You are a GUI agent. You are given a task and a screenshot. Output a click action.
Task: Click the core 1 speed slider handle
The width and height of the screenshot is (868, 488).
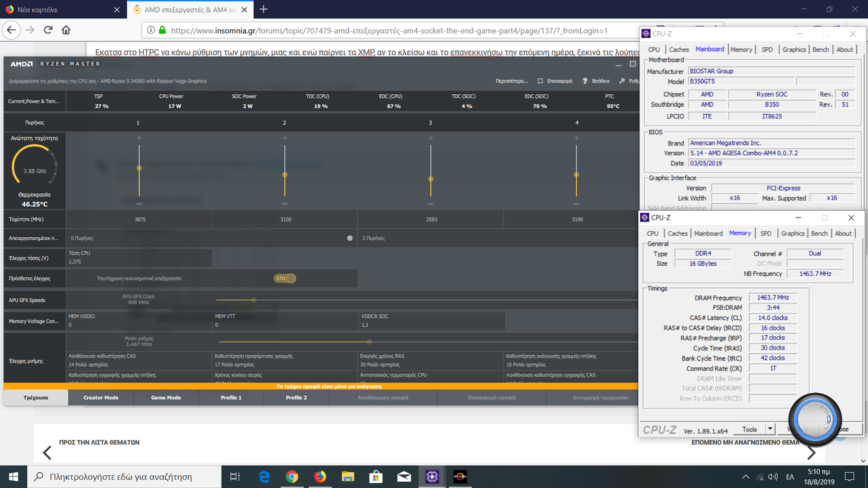click(139, 168)
